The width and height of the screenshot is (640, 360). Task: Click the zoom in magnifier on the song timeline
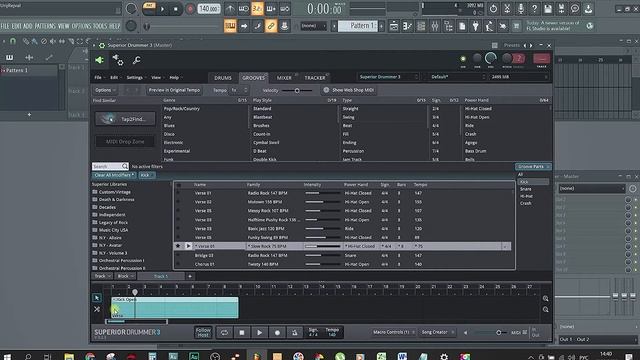[x=545, y=299]
